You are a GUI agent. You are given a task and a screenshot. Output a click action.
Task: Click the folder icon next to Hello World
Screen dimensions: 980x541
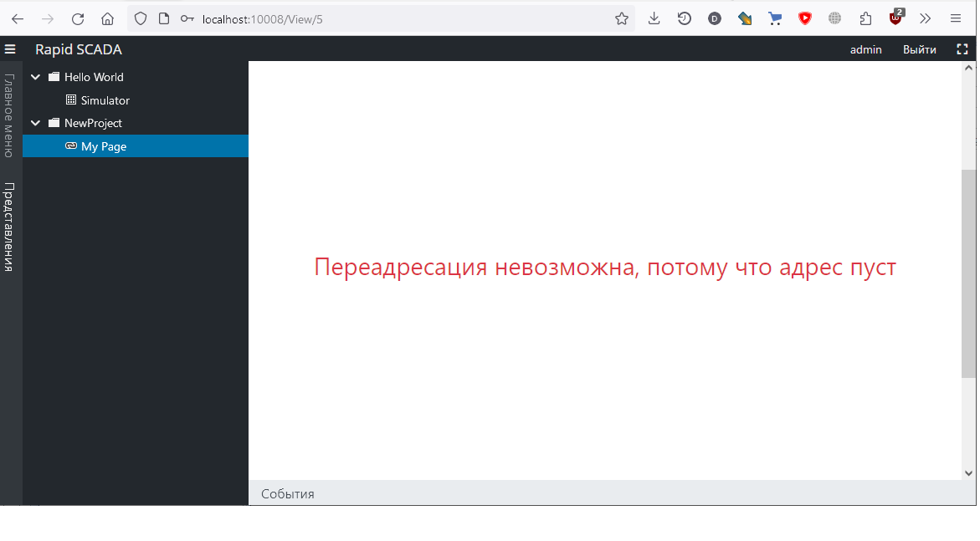(54, 77)
